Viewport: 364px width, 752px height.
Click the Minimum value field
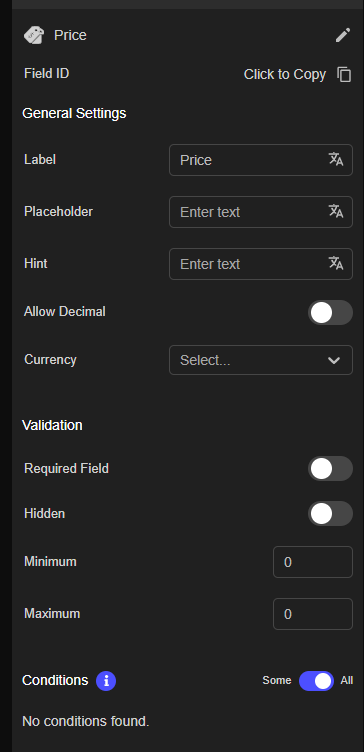(x=313, y=562)
